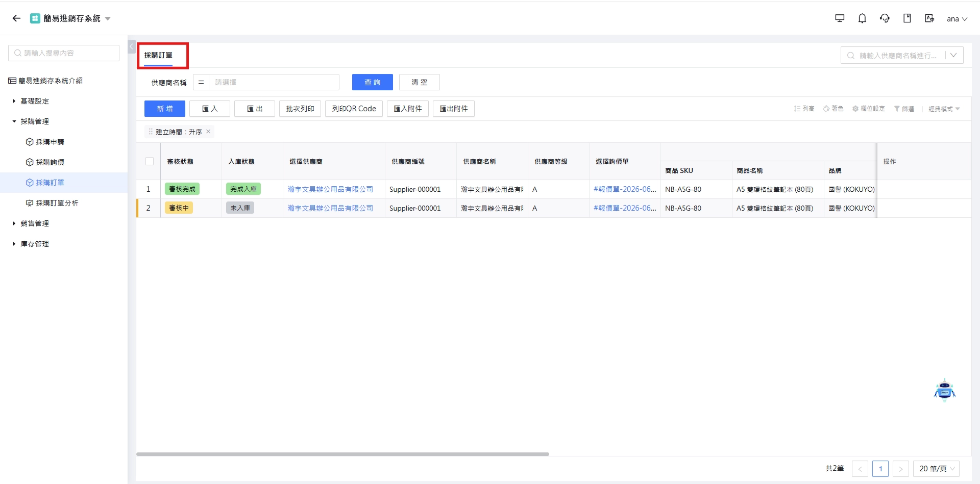Click the 匯入附件 button

tap(408, 109)
